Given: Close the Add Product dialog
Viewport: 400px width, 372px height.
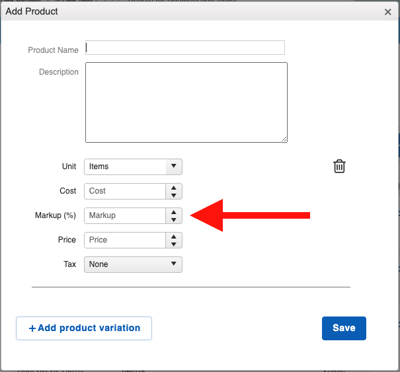Looking at the screenshot, I should (388, 12).
